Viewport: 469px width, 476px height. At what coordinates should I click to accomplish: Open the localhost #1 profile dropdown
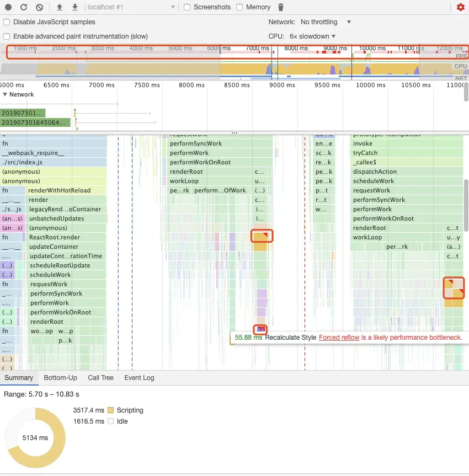[x=131, y=7]
